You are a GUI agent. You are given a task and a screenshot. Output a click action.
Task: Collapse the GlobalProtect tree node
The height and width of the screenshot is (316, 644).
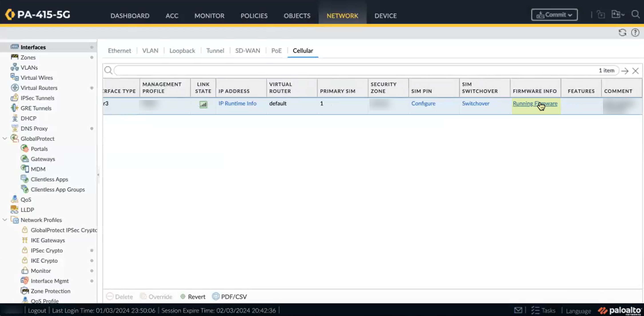click(4, 138)
